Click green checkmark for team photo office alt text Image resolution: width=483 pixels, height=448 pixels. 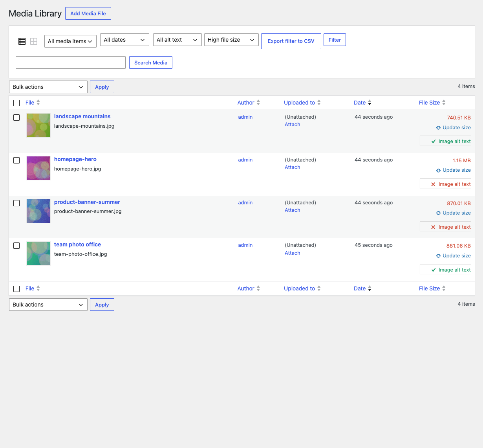point(434,270)
